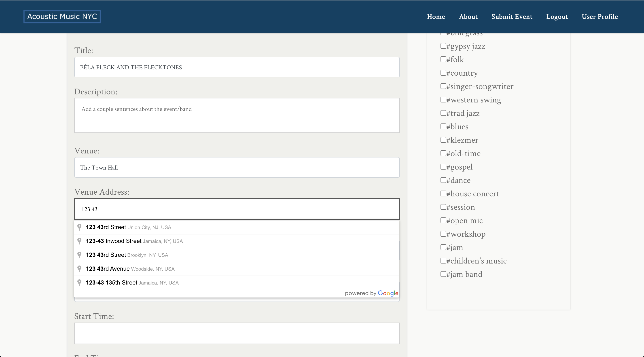Check the #blues tag
Viewport: 644px width, 357px height.
(443, 126)
